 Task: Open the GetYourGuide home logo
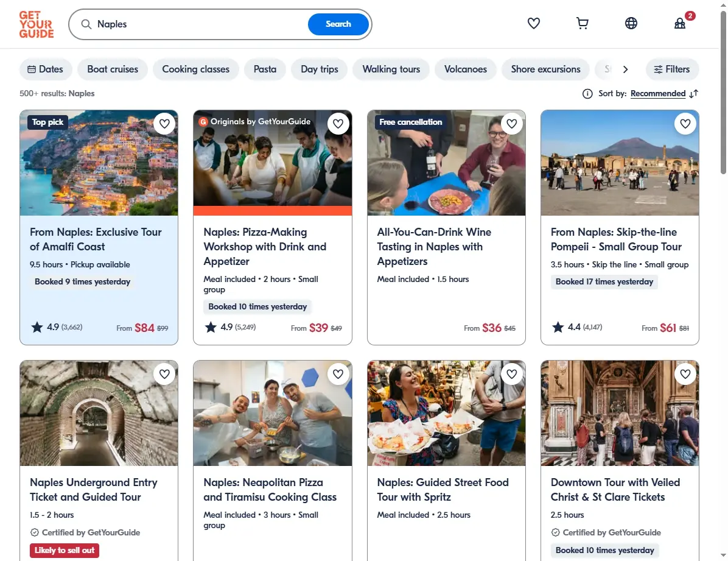37,24
